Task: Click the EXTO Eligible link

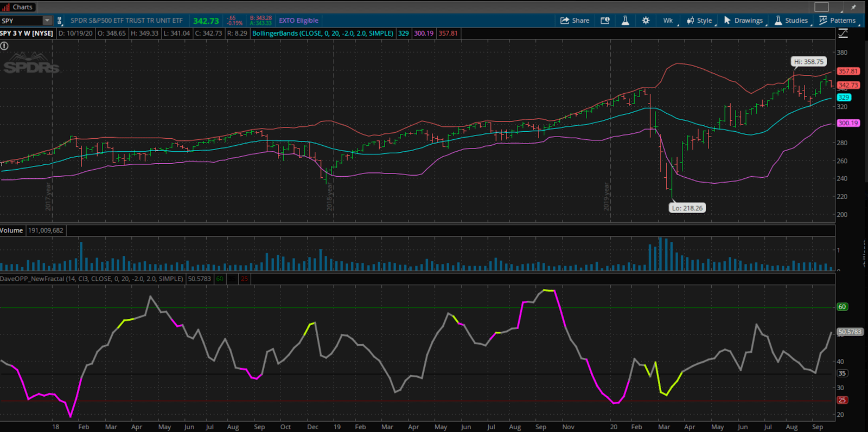Action: coord(298,21)
